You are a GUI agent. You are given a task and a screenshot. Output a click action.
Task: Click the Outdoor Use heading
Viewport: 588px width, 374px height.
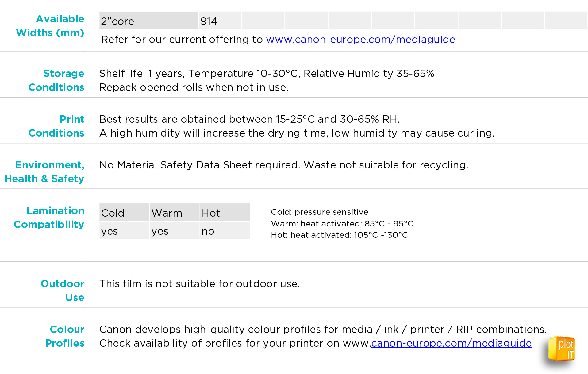click(x=63, y=291)
